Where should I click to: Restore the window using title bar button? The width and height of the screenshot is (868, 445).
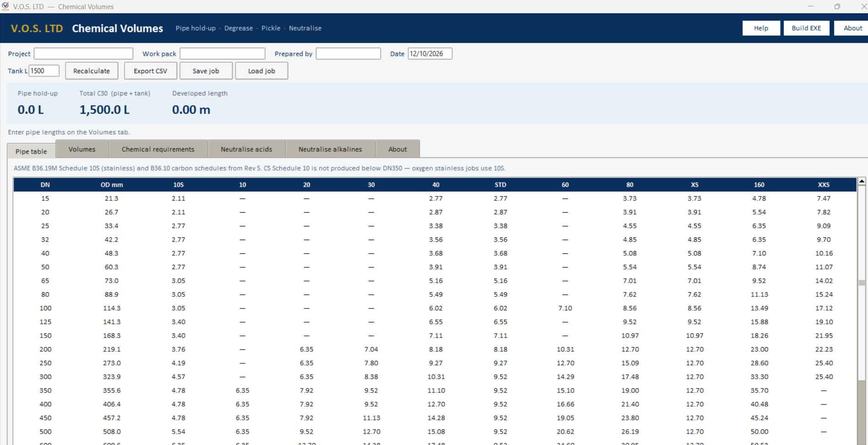pyautogui.click(x=837, y=6)
